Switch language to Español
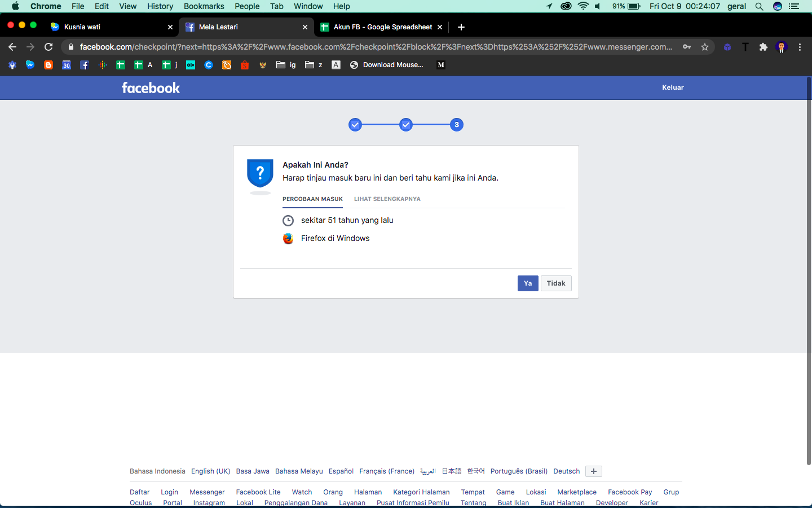This screenshot has width=812, height=508. click(x=341, y=471)
